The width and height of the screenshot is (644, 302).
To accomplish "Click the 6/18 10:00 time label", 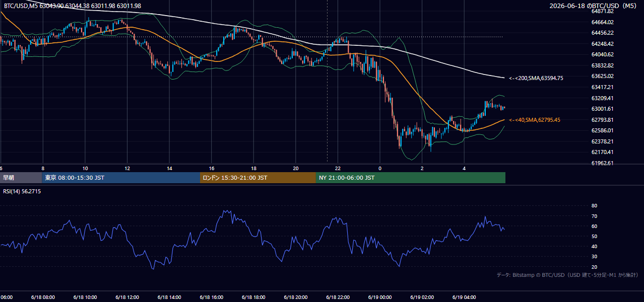I will click(x=85, y=297).
